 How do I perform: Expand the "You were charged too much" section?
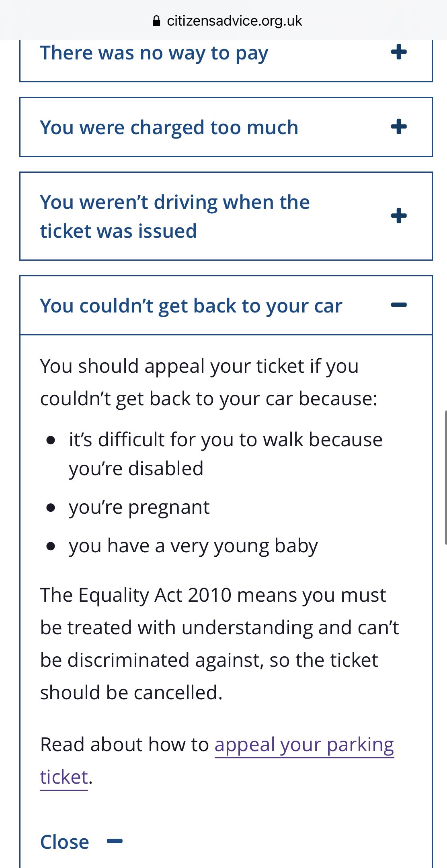pyautogui.click(x=169, y=128)
